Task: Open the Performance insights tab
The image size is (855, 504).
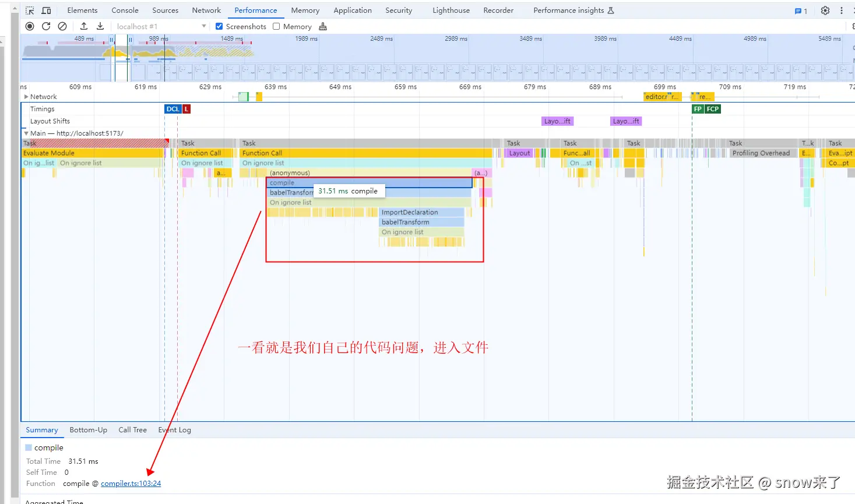Action: (573, 10)
